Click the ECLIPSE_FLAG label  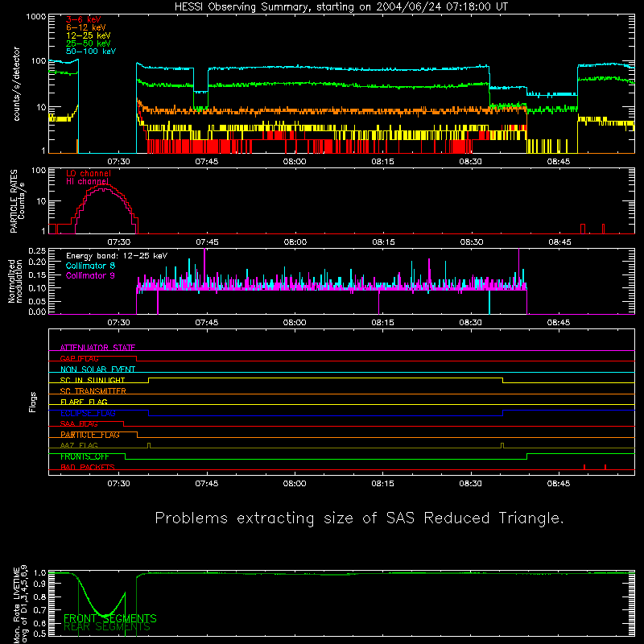pyautogui.click(x=88, y=413)
